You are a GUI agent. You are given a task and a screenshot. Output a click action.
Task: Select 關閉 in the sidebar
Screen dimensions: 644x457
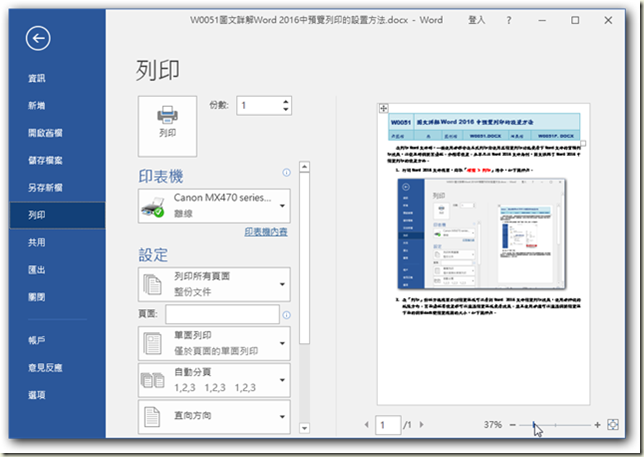(x=37, y=297)
